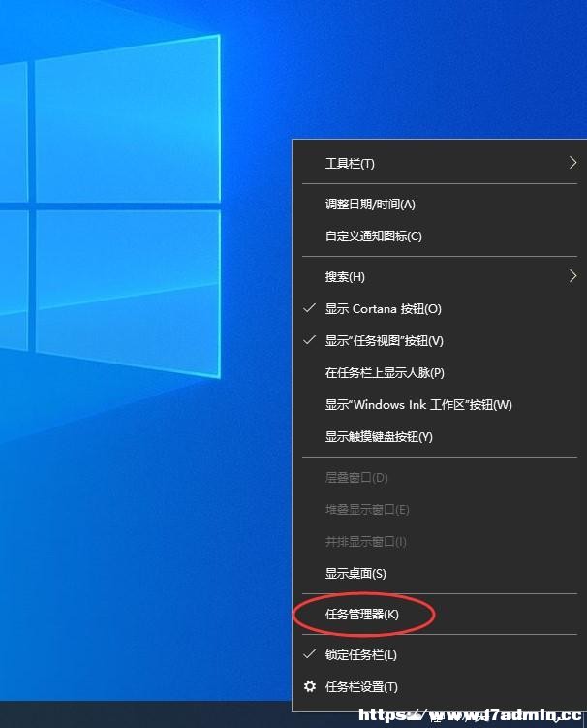Select 调整日期/时间(A)
This screenshot has height=728, width=587.
click(x=440, y=205)
